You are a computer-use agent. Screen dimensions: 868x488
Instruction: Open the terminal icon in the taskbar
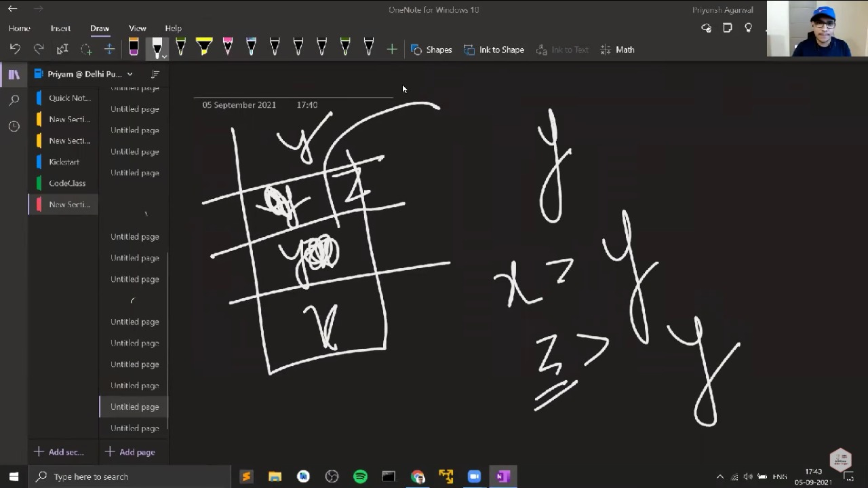pyautogui.click(x=389, y=476)
